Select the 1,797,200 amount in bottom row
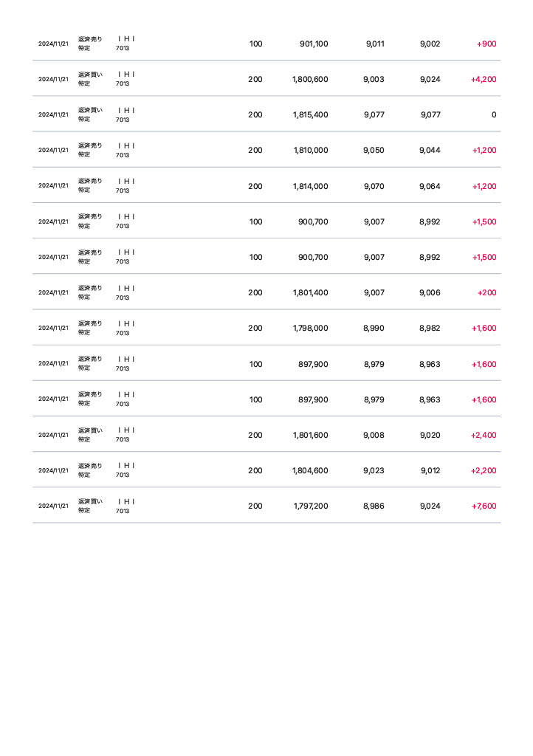 point(311,506)
